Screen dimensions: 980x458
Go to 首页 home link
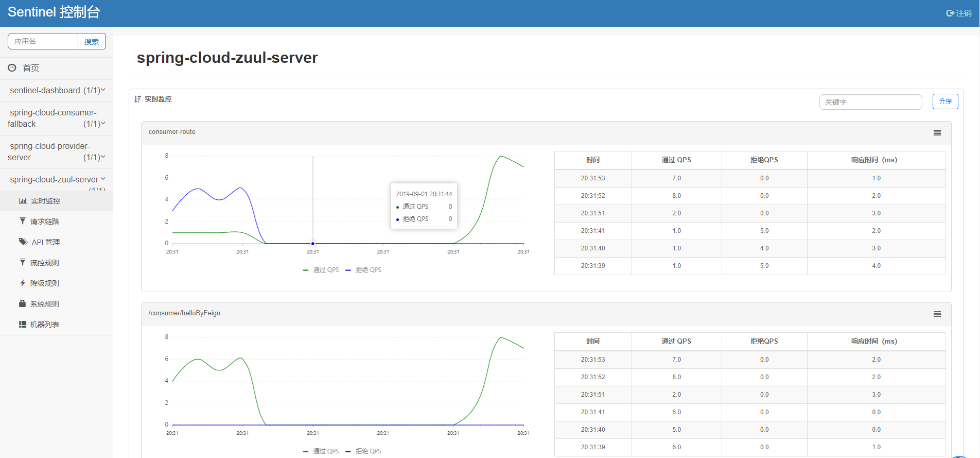pyautogui.click(x=31, y=68)
